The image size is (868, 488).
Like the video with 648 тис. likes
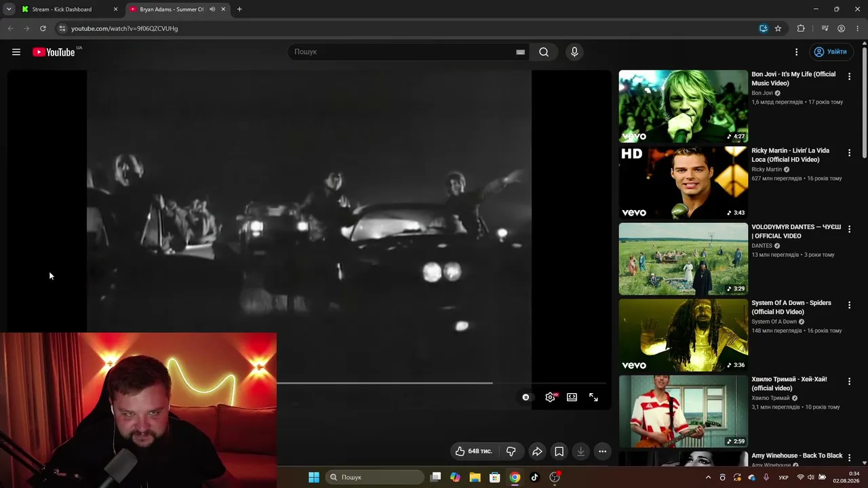[473, 451]
